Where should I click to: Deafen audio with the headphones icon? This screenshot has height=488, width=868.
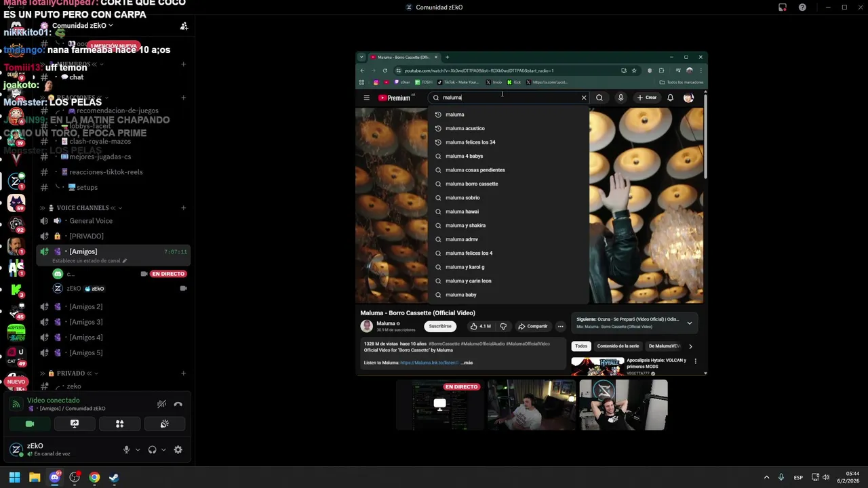(x=152, y=449)
